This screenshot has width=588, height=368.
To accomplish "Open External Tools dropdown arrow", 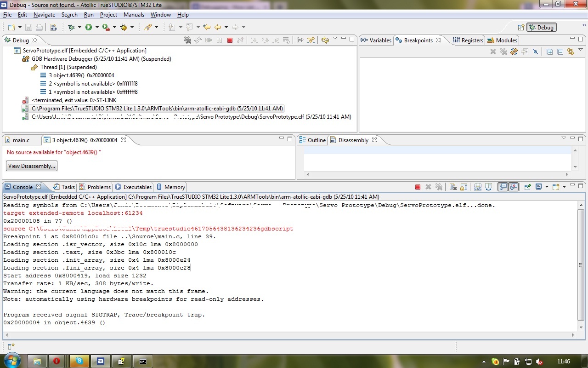I will (x=114, y=27).
